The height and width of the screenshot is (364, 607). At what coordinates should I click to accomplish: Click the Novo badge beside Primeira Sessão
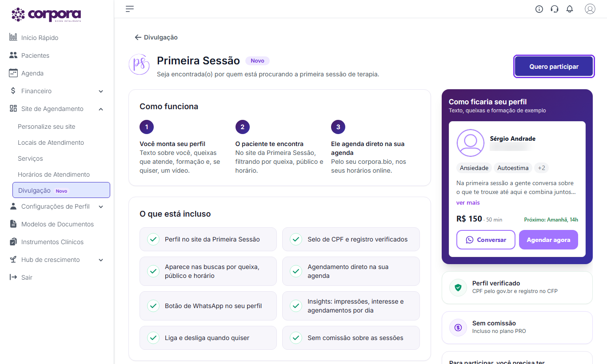(257, 61)
